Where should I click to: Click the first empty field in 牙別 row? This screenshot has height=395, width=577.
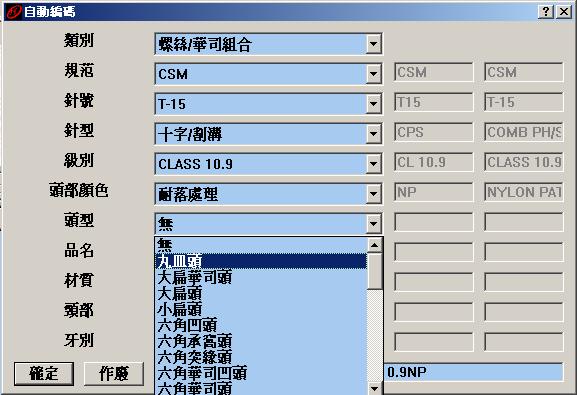pyautogui.click(x=433, y=342)
